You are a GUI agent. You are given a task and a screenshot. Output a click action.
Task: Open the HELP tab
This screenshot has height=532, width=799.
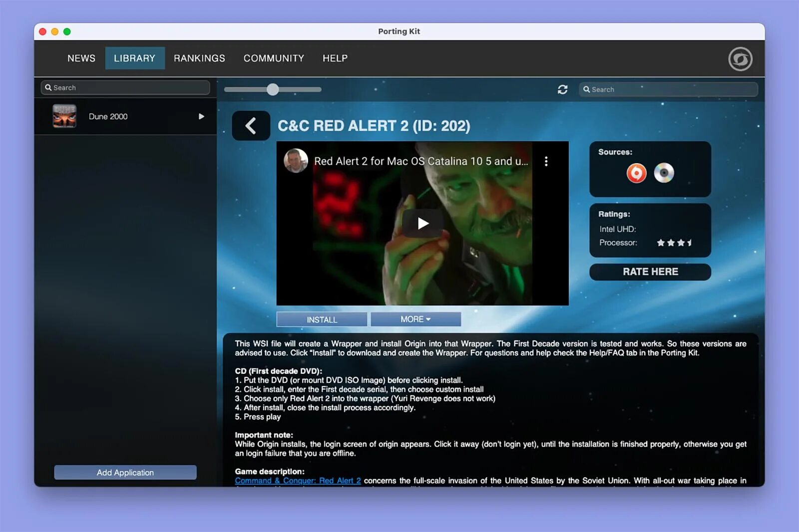[335, 58]
